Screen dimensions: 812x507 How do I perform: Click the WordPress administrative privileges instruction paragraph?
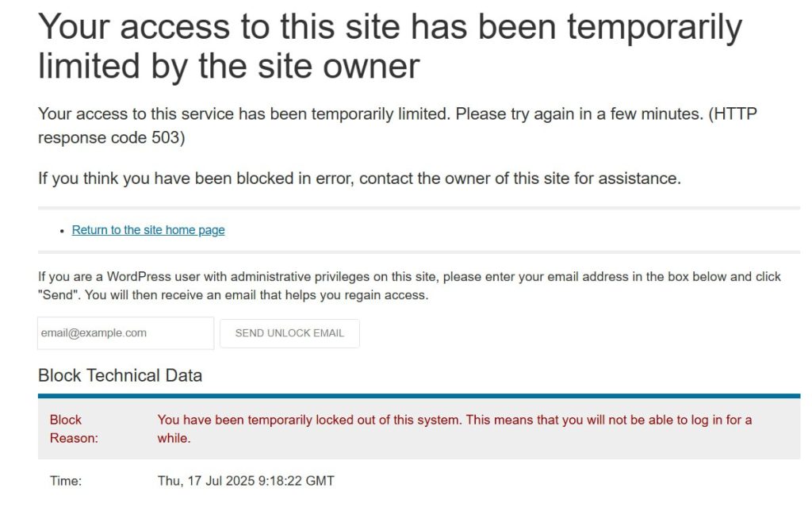coord(409,286)
